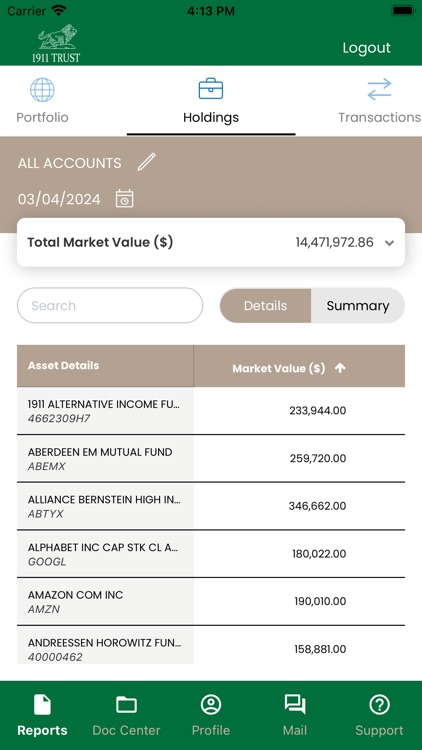
Task: Select the Holdings briefcase icon
Action: point(211,88)
